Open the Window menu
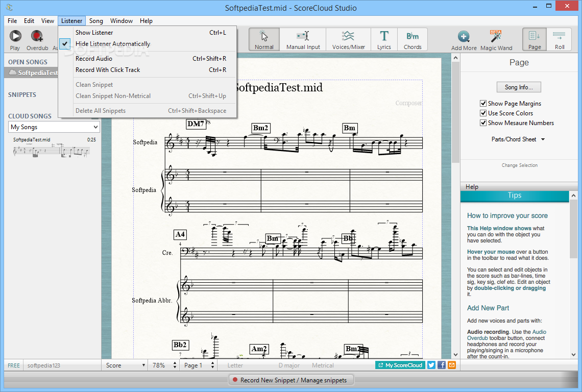Screen dimensions: 582x392 122,21
